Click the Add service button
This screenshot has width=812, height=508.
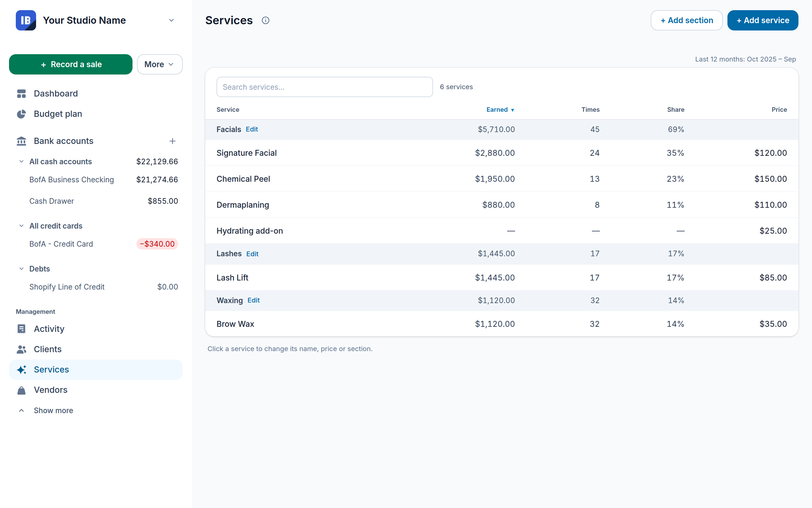pos(763,20)
